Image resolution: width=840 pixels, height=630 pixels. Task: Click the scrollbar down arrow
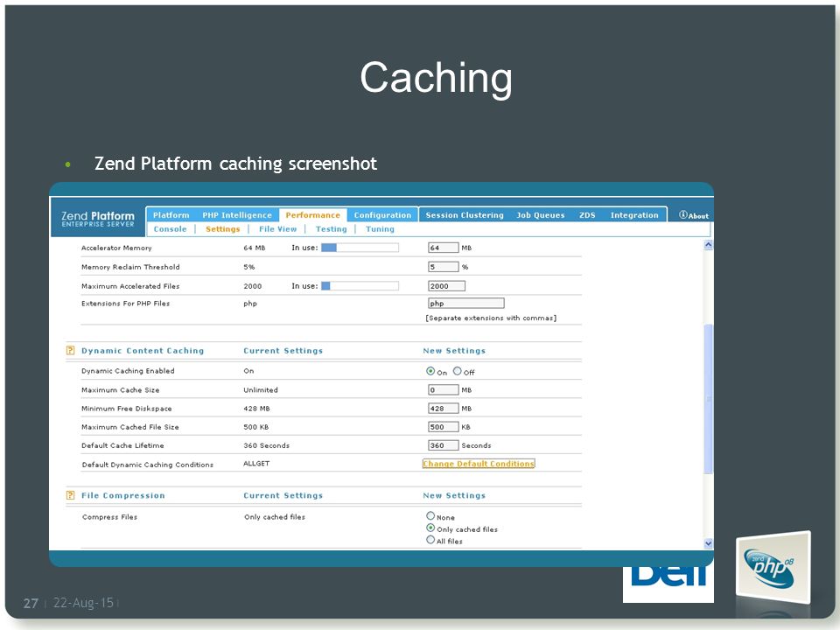[708, 543]
